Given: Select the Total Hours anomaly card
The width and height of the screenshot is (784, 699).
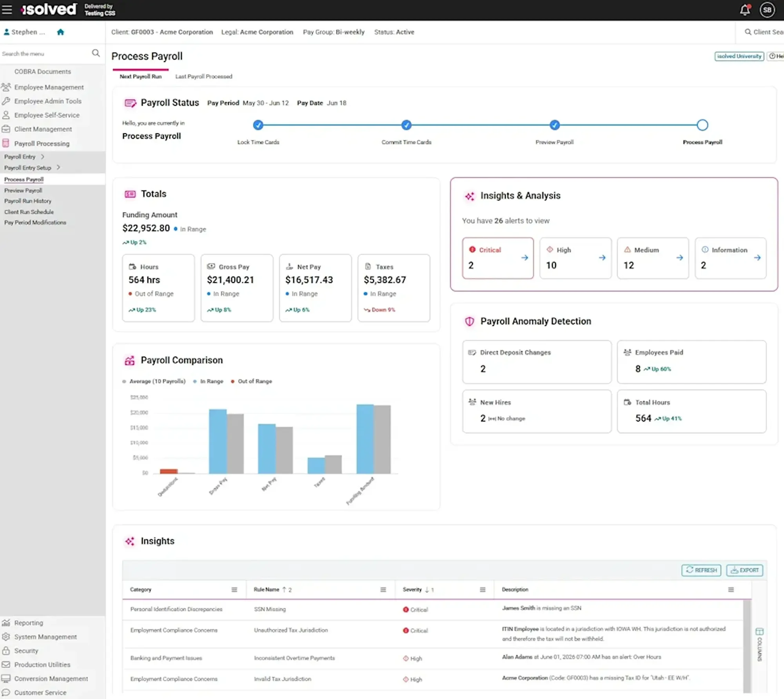Looking at the screenshot, I should click(x=691, y=411).
